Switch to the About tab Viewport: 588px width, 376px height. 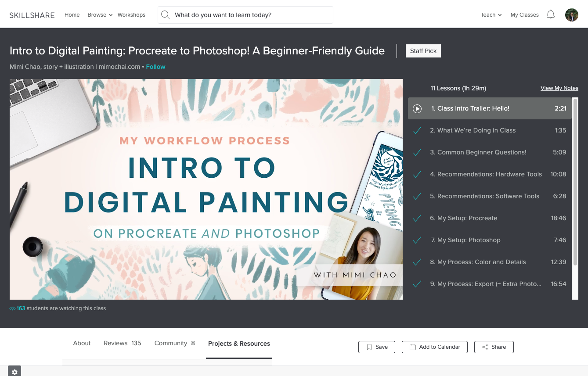(82, 344)
